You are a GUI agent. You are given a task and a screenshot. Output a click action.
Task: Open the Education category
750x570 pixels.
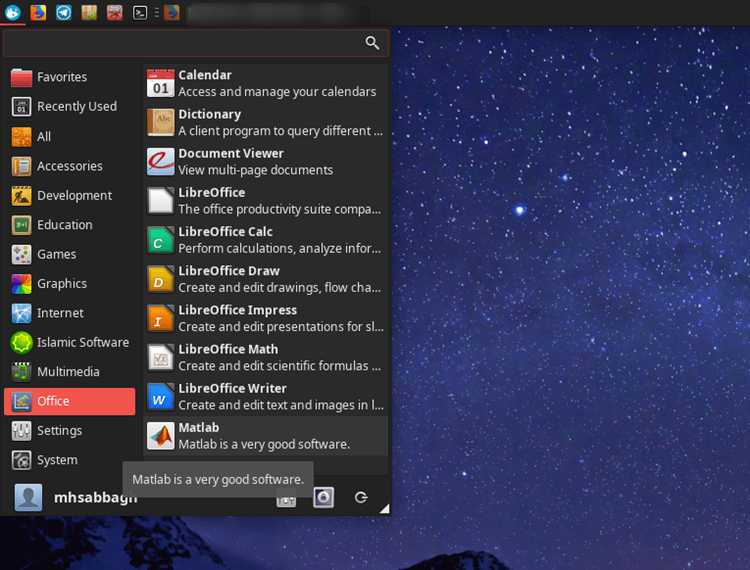coord(70,225)
